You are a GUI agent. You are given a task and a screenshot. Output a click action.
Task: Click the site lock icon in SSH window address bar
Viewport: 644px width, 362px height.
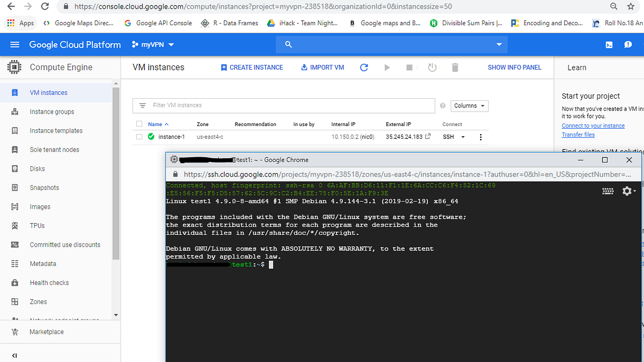(175, 174)
